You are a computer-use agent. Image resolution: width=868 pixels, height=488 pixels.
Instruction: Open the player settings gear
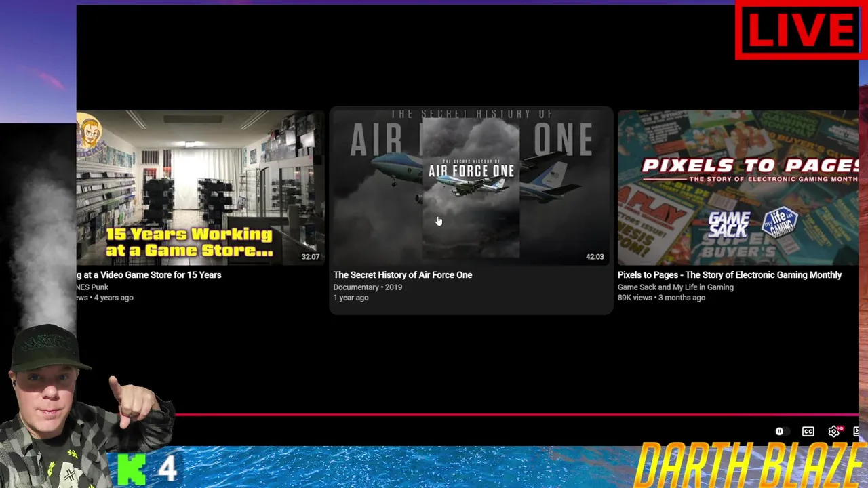[834, 432]
